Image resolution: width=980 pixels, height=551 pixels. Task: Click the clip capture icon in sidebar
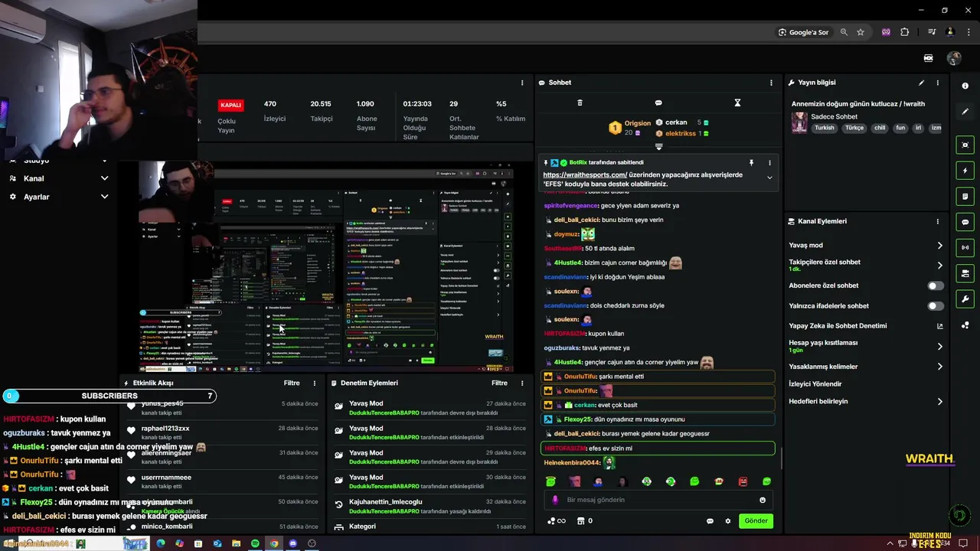(x=965, y=145)
